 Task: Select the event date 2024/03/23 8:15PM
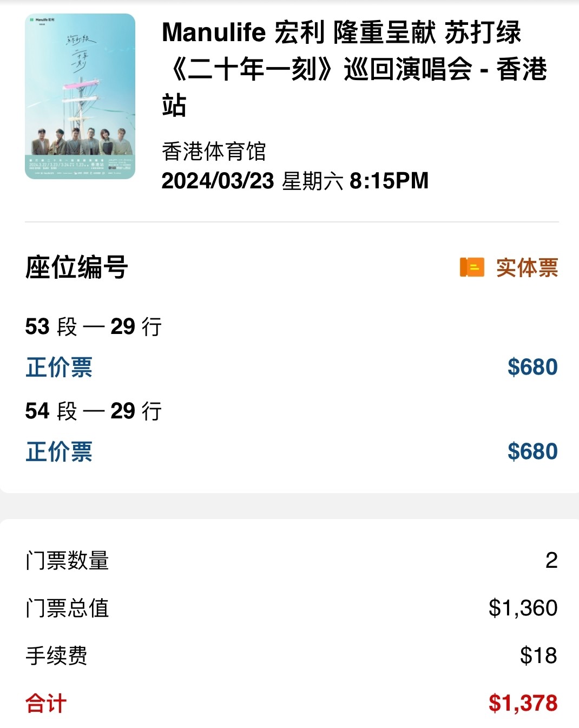point(295,181)
